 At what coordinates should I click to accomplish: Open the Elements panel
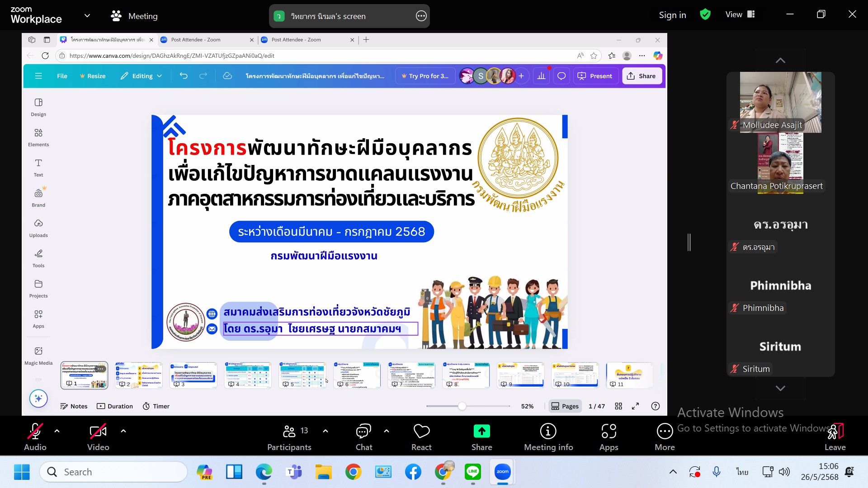(x=38, y=138)
